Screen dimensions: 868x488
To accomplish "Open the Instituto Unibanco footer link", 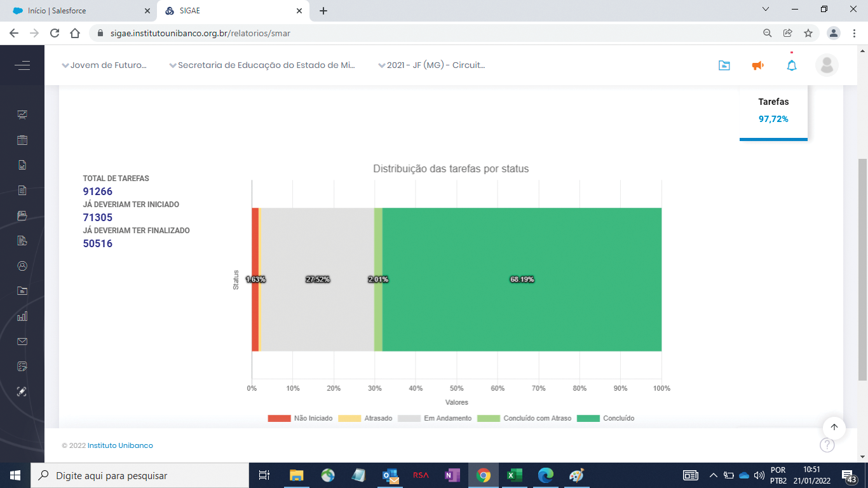I will click(x=120, y=445).
